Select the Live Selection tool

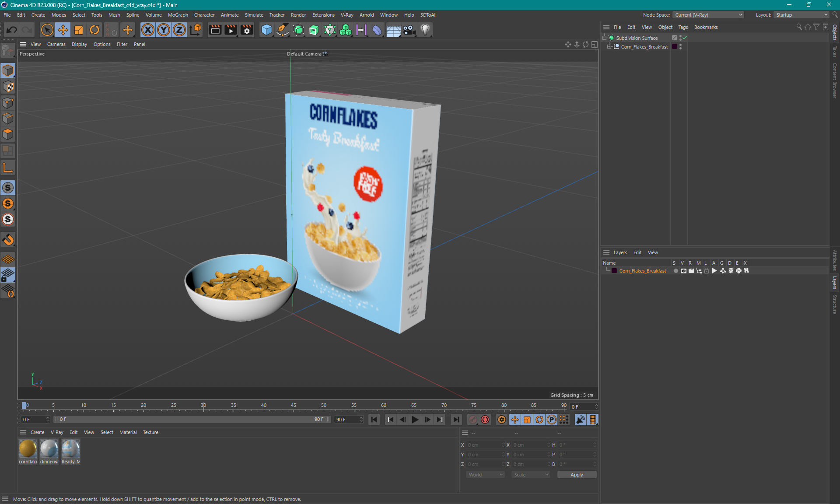tap(47, 30)
